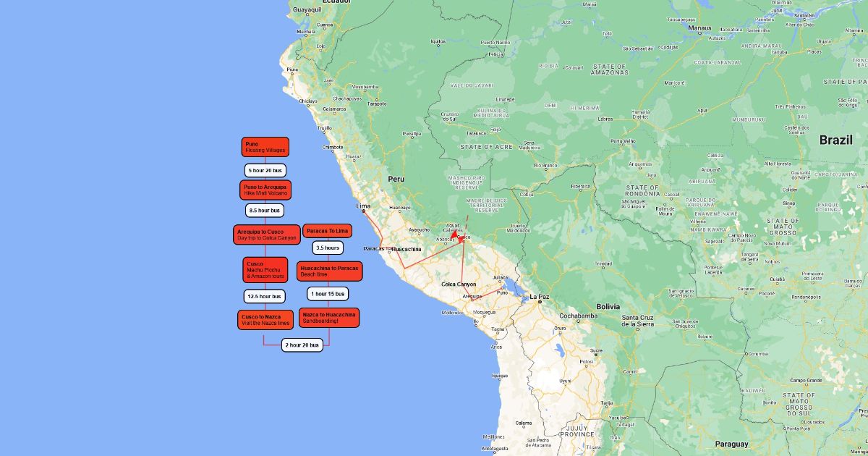Click the Iquique city label
868x456 pixels.
(x=501, y=376)
